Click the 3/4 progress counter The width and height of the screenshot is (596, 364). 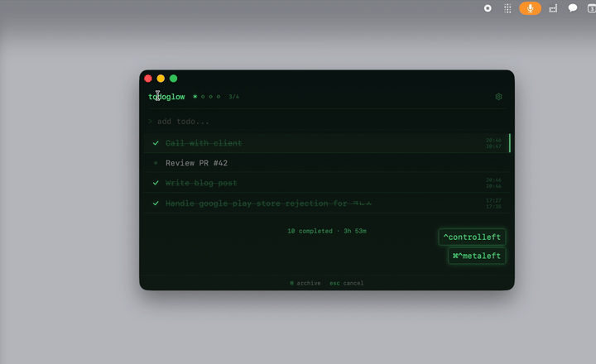233,97
